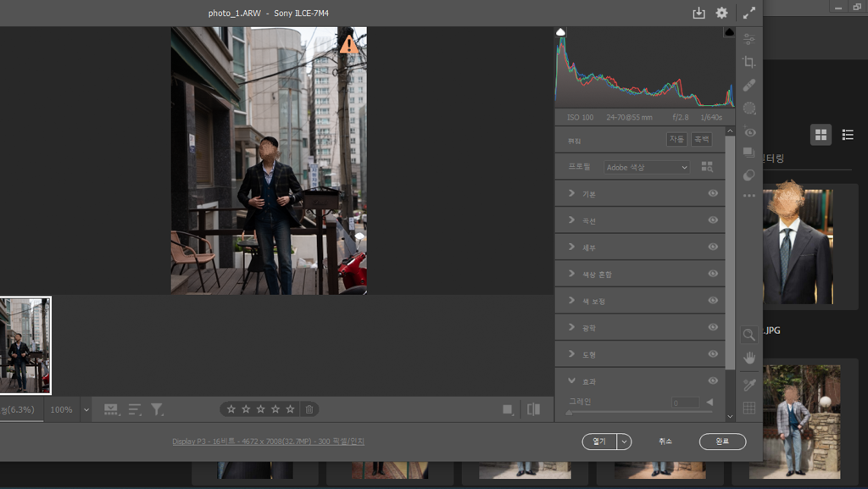The image size is (868, 489).
Task: Open the 100% zoom level dropdown
Action: point(86,409)
